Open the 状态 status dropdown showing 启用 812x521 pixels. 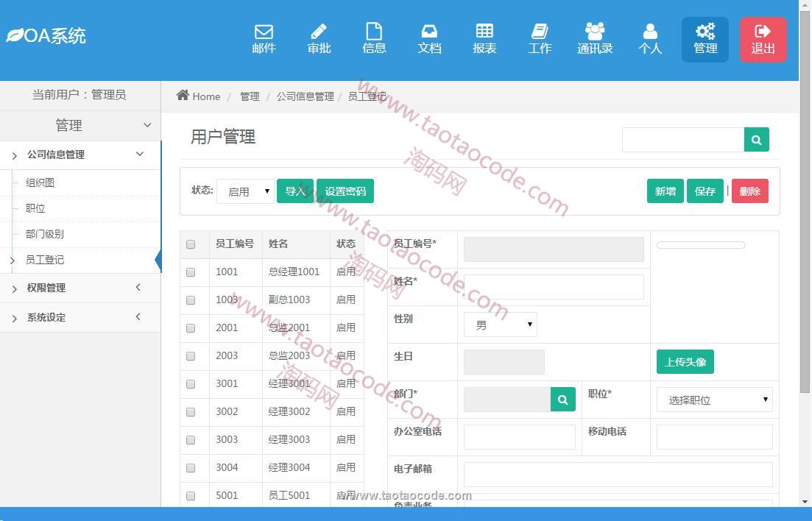(x=245, y=191)
